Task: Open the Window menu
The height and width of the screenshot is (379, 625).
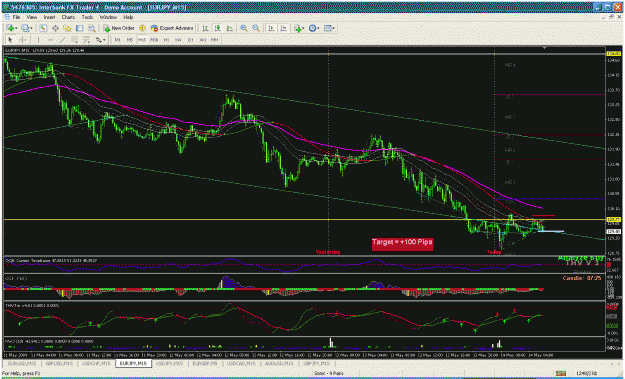Action: (108, 17)
